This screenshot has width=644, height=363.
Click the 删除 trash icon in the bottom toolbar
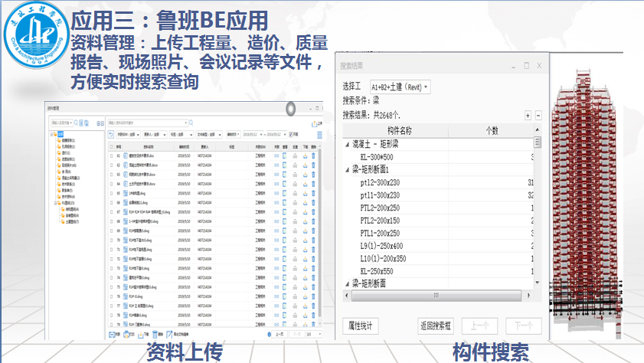click(155, 334)
